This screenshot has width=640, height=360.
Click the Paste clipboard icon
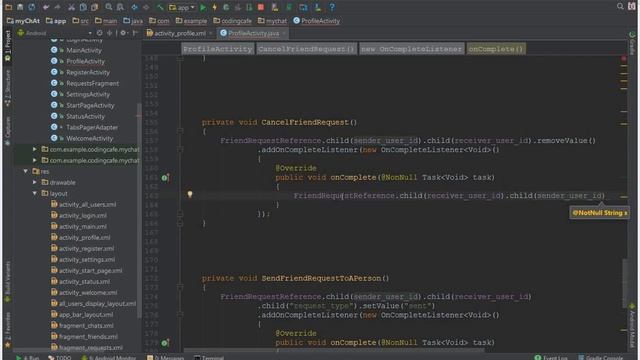(95, 7)
